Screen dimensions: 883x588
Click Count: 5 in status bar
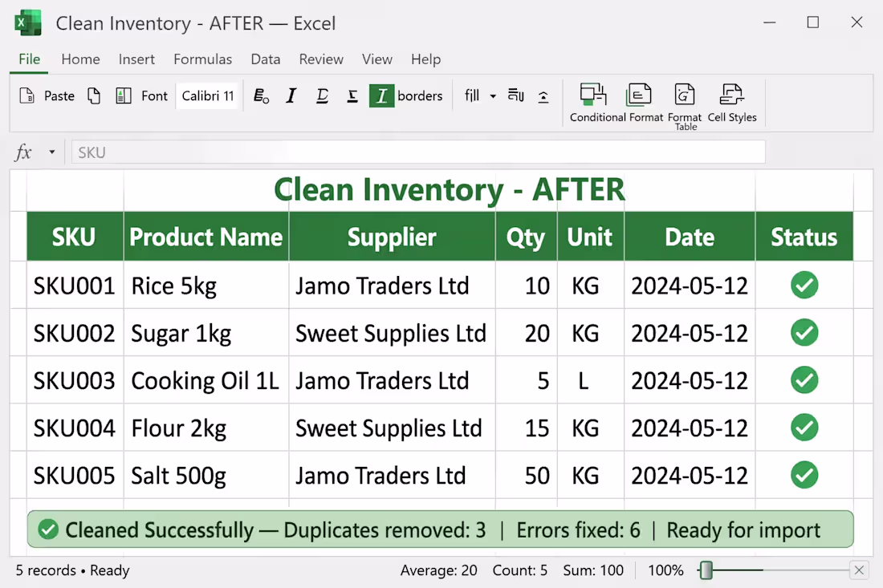coord(520,570)
